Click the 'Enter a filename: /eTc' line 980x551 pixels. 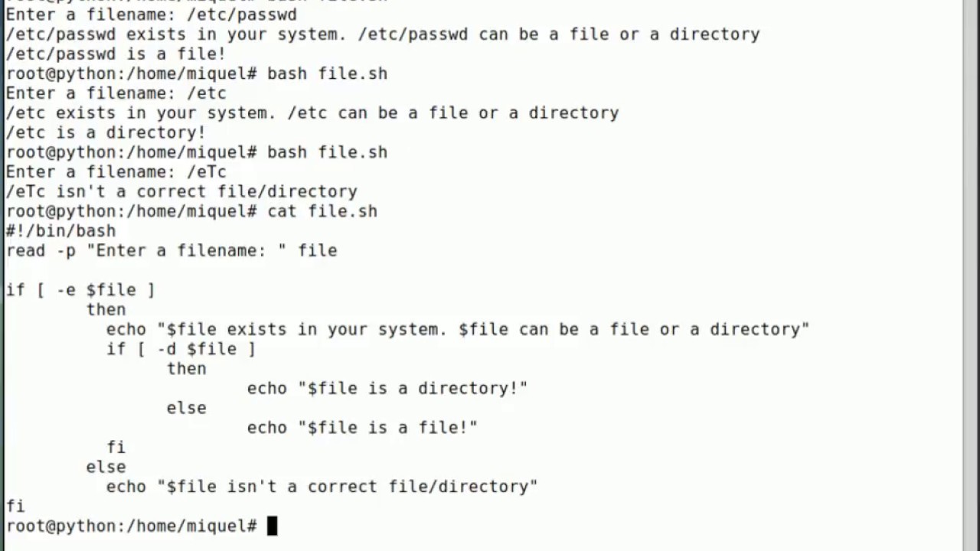(116, 172)
